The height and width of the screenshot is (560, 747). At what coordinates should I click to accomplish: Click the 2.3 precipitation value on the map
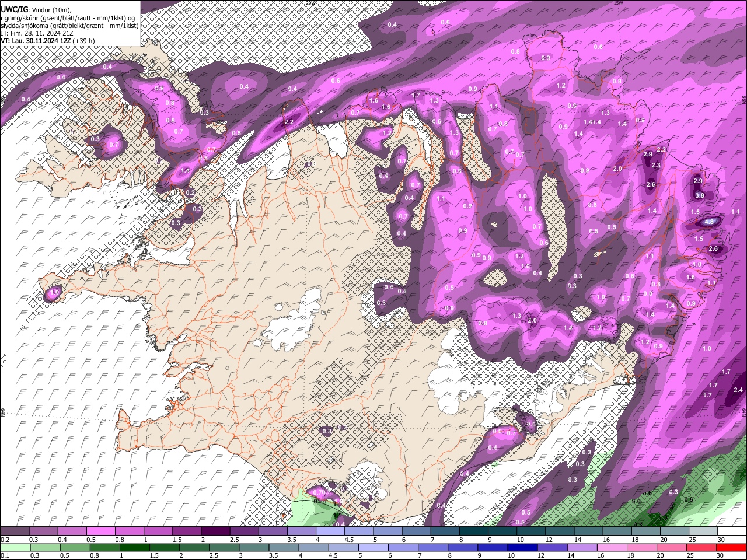[x=656, y=166]
